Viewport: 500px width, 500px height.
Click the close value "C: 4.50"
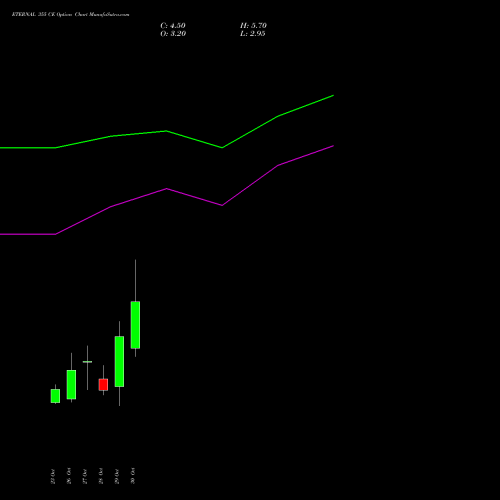[x=173, y=26]
